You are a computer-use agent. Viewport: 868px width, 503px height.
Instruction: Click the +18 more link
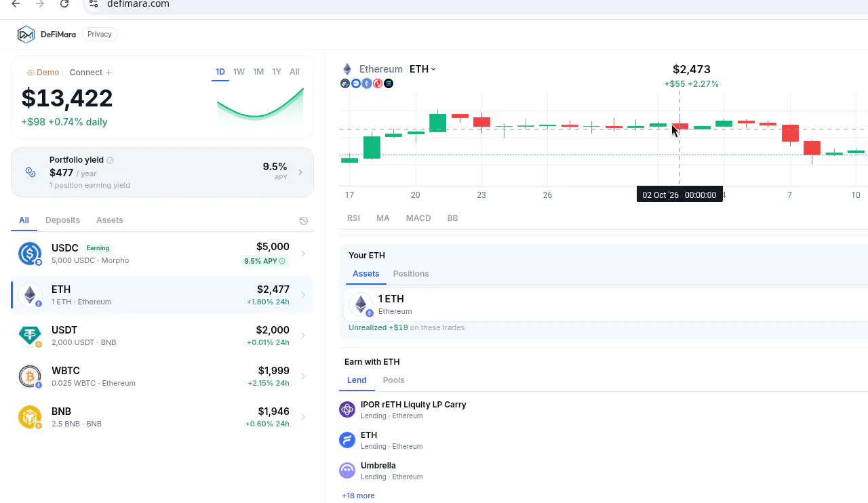pyautogui.click(x=358, y=496)
